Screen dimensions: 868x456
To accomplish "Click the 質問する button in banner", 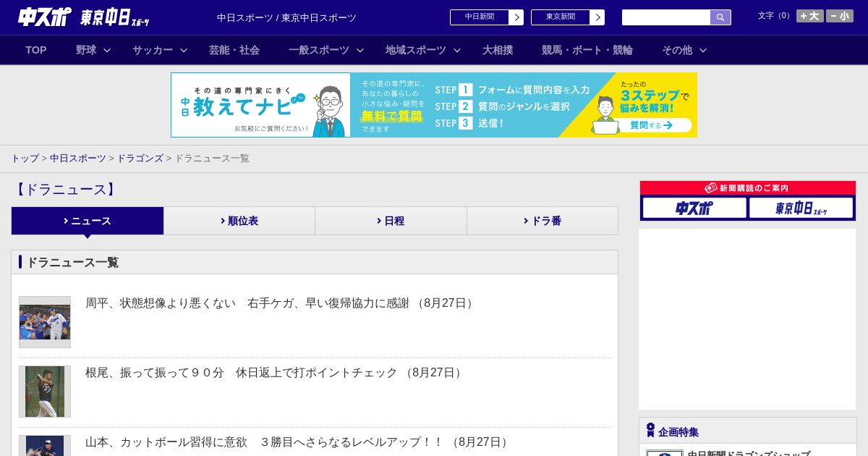I will (x=651, y=125).
